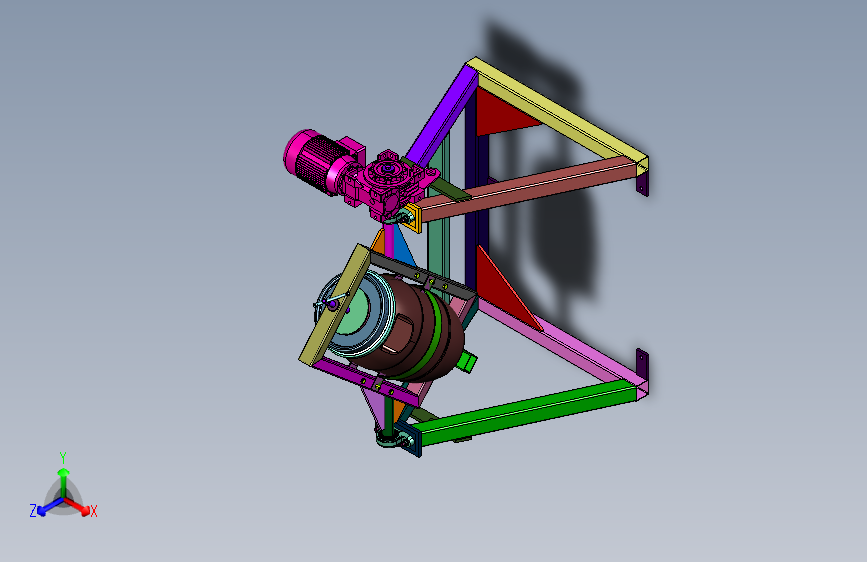Select the small green block beside barrel
Screen dimensions: 867x562
click(467, 361)
